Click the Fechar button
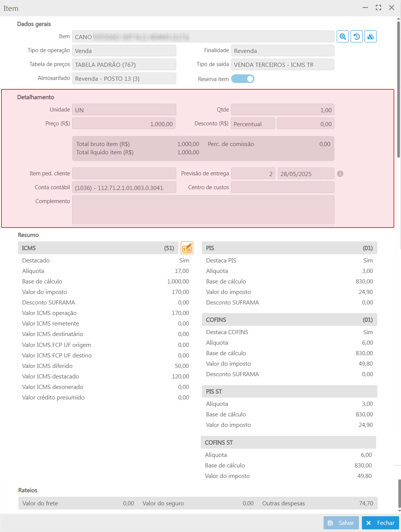The height and width of the screenshot is (532, 401). (380, 523)
